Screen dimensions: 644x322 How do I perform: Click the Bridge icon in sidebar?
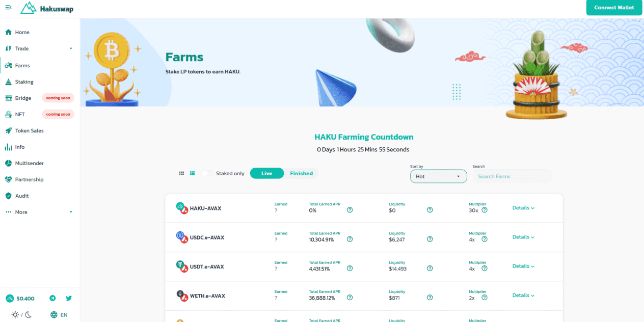pos(8,98)
